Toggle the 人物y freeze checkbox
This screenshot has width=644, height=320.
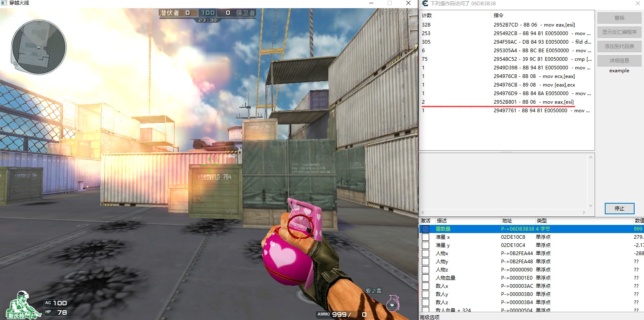(x=426, y=262)
